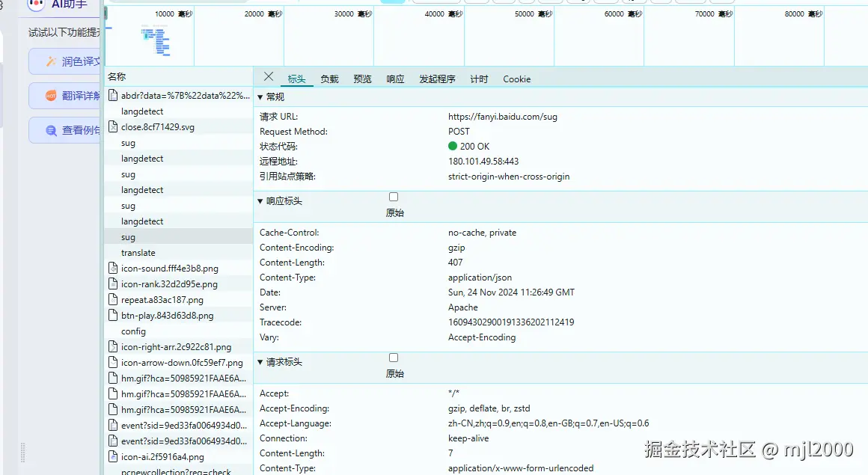Select the 标头 tab
Viewport: 868px width, 475px height.
[296, 79]
